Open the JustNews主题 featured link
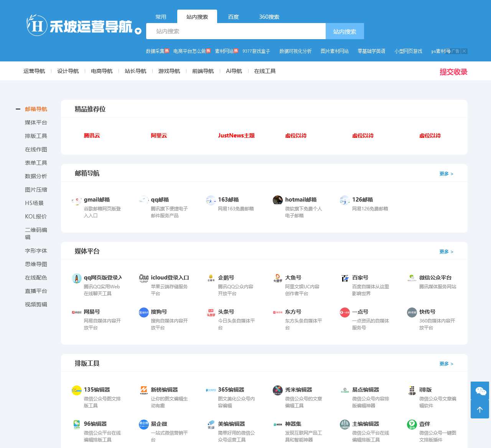 [236, 136]
